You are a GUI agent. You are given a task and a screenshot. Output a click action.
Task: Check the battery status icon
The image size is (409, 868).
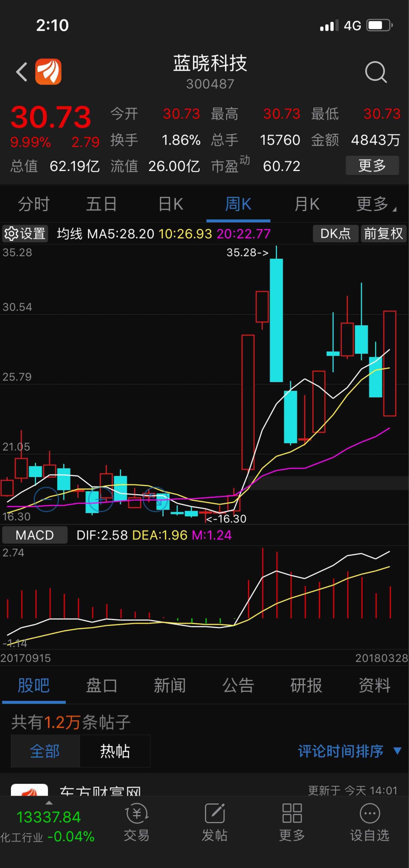(x=379, y=25)
